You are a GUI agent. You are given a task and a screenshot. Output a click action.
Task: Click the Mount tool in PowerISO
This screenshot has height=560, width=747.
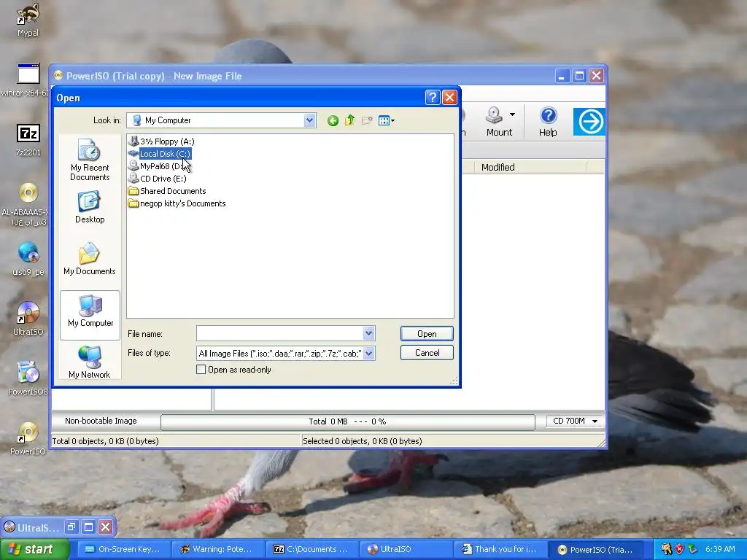point(498,122)
